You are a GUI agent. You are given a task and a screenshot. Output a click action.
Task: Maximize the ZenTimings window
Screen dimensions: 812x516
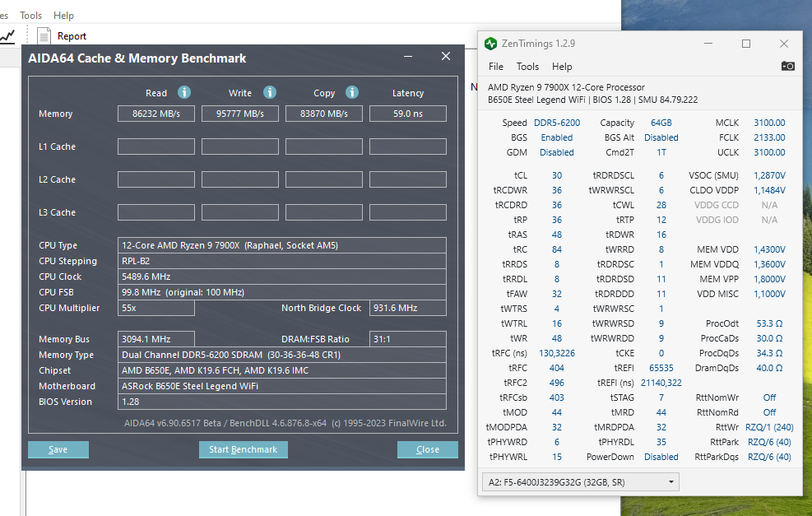pyautogui.click(x=745, y=44)
